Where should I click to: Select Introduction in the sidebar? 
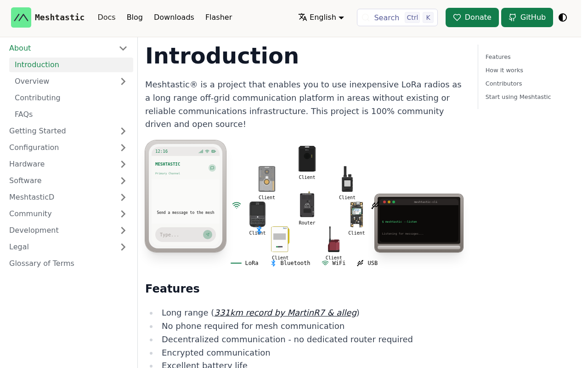71,65
